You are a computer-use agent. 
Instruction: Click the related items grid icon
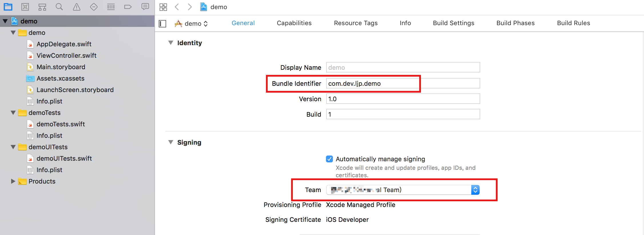[x=163, y=7]
